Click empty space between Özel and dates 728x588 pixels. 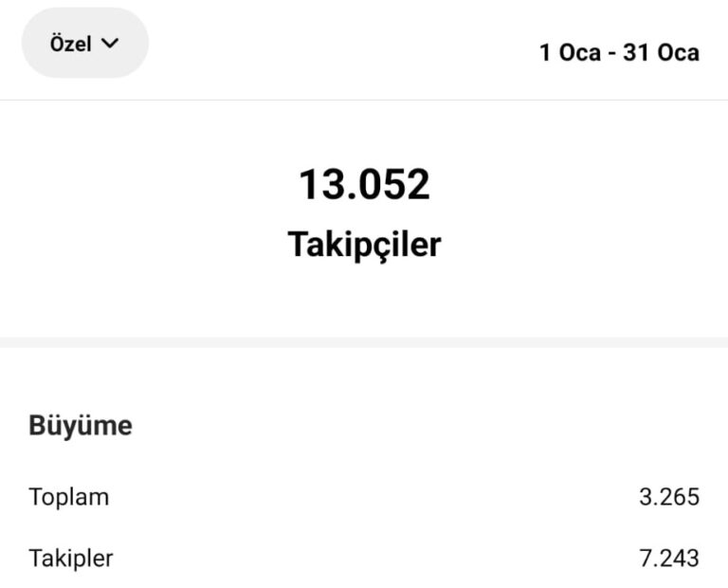[x=341, y=47]
